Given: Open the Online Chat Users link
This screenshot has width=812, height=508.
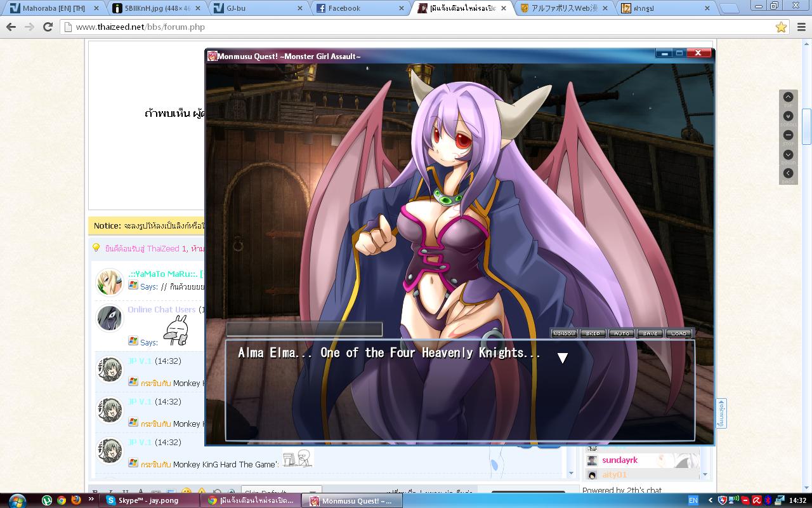Looking at the screenshot, I should [162, 309].
